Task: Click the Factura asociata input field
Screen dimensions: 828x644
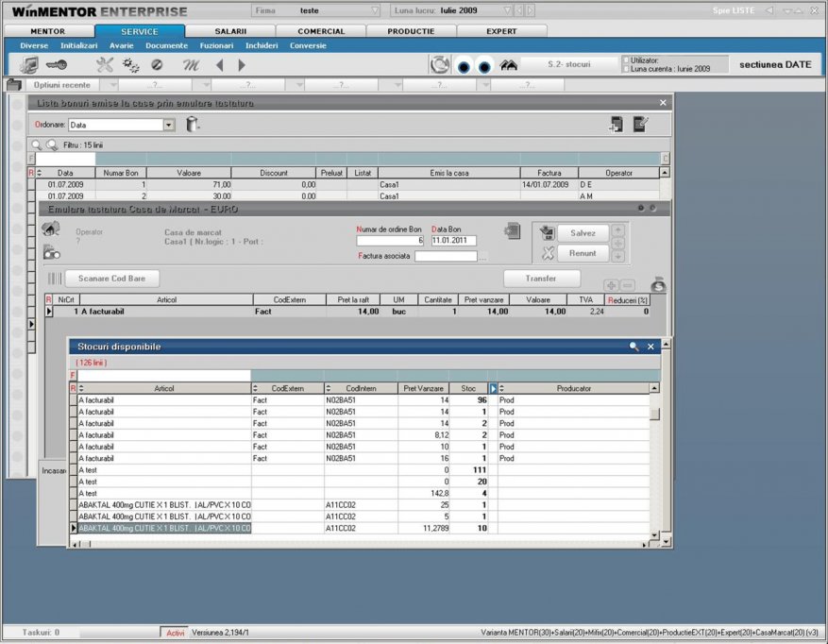Action: (446, 256)
